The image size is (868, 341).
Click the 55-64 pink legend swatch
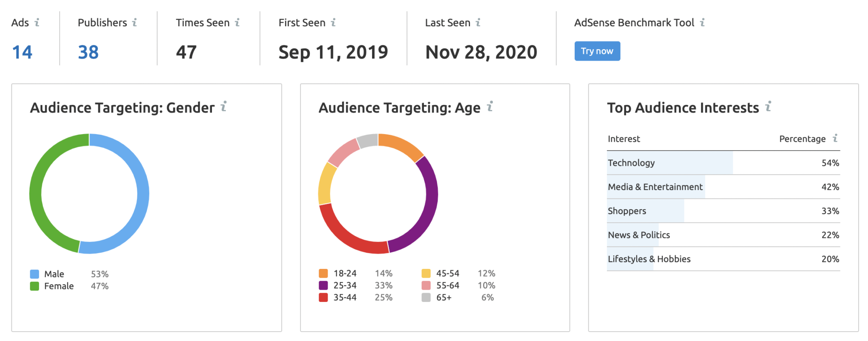[426, 285]
